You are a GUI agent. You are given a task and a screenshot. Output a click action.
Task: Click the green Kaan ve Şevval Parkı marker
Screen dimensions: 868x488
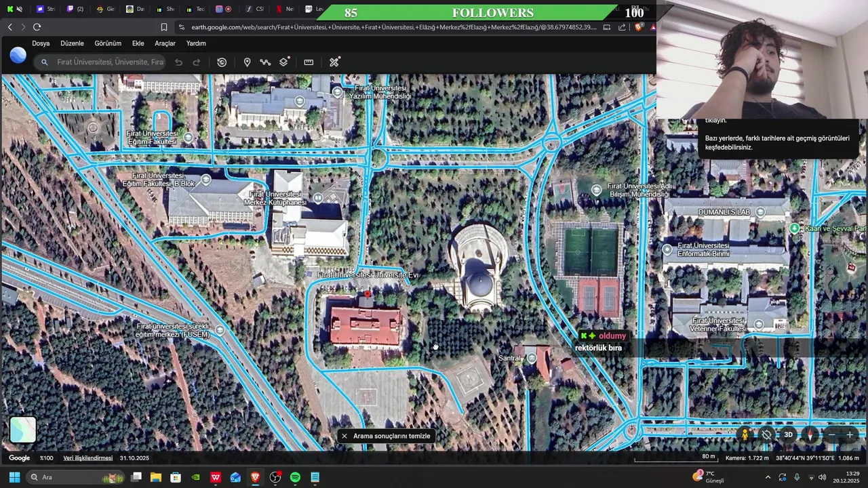(x=795, y=228)
